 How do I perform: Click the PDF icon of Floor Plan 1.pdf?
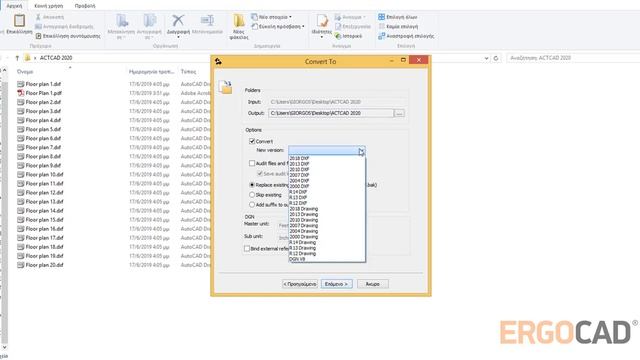(21, 93)
